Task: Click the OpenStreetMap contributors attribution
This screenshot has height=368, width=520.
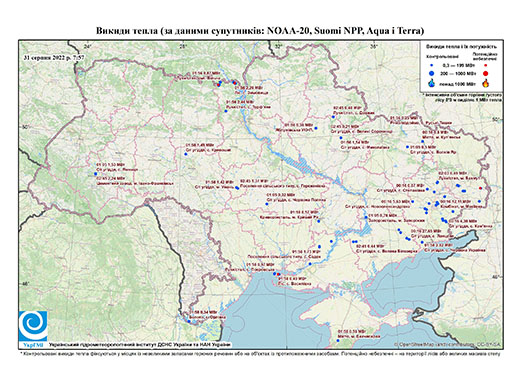Action: pyautogui.click(x=447, y=344)
